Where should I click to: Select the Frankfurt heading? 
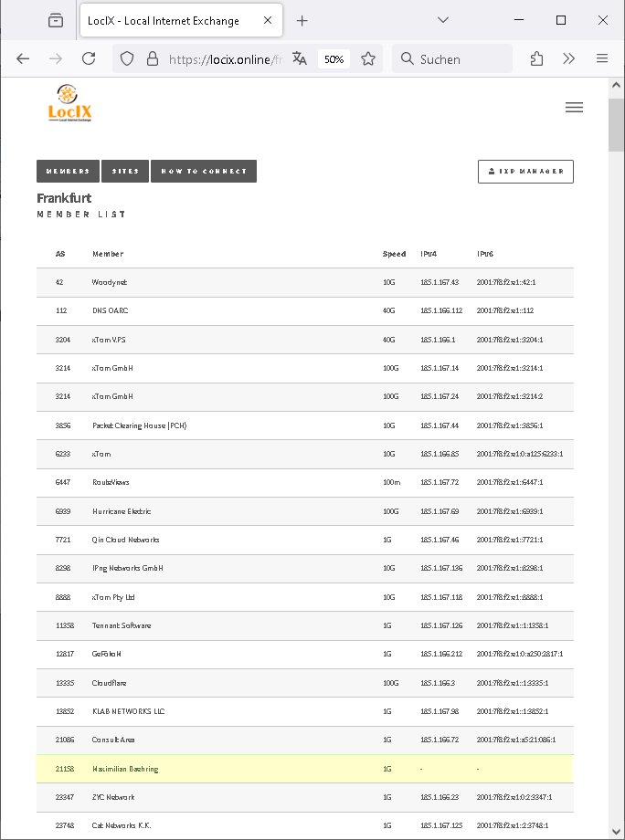click(64, 198)
